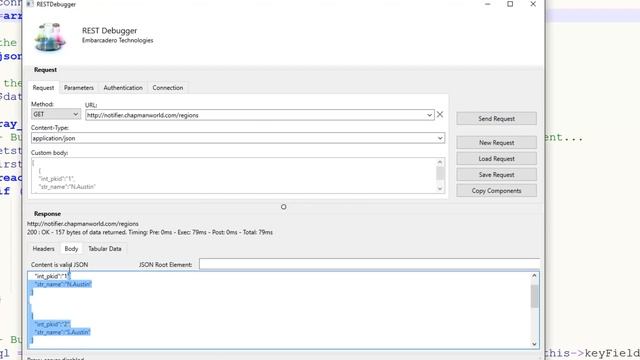Click the RESTDebugger title bar app icon
The width and height of the screenshot is (640, 360).
point(30,4)
